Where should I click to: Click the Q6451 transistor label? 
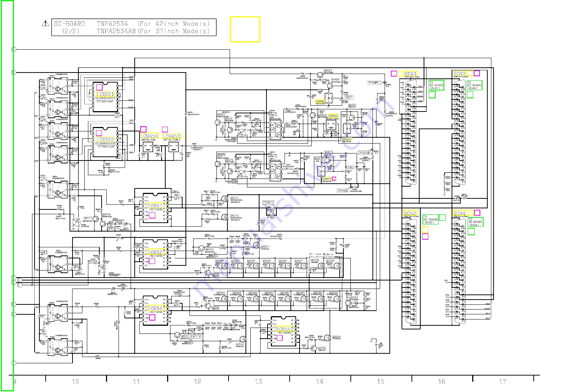click(221, 114)
